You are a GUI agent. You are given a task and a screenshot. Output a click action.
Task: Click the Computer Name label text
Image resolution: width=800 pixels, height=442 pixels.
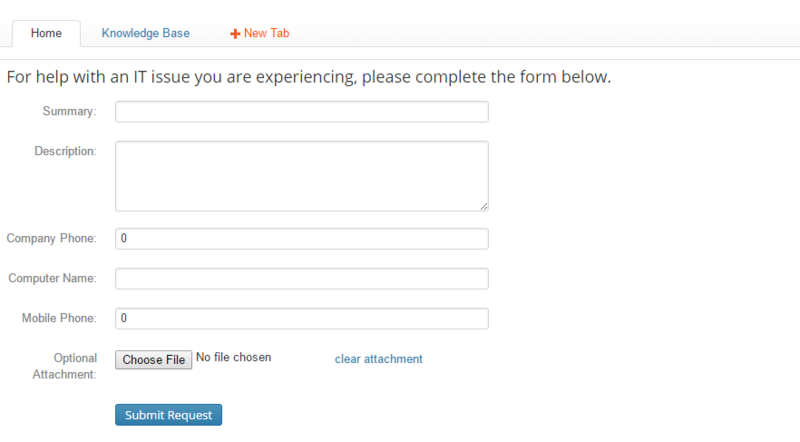point(52,278)
